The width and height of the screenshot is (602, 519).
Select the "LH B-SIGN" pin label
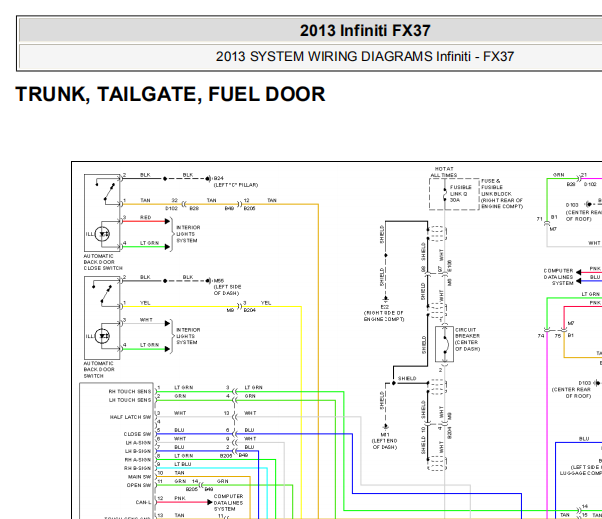click(x=138, y=451)
